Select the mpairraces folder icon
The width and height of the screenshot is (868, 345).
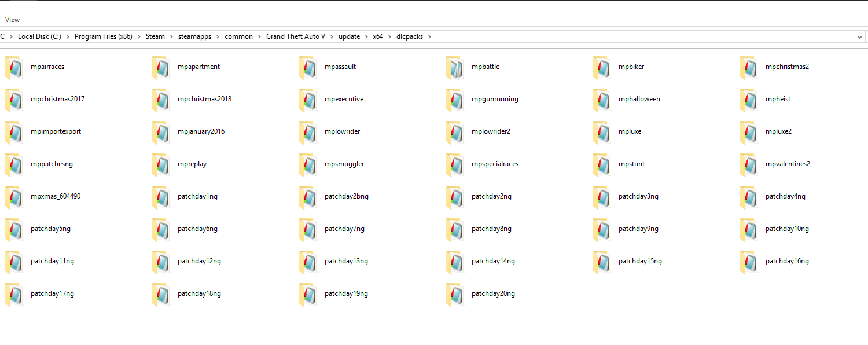coord(13,67)
